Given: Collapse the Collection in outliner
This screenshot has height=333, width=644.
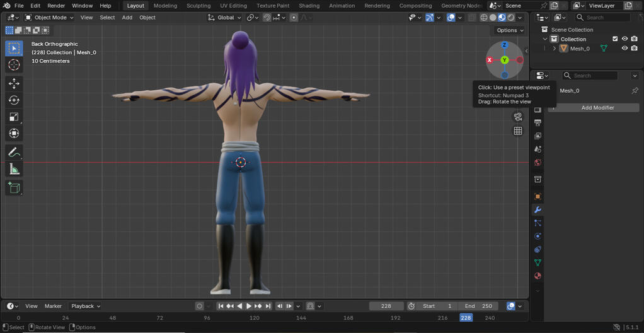Looking at the screenshot, I should click(545, 39).
